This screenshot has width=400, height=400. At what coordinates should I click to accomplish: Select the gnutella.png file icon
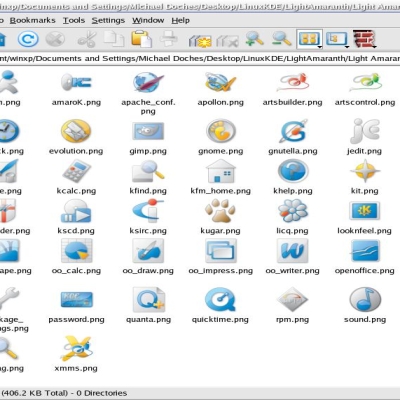coord(293,131)
